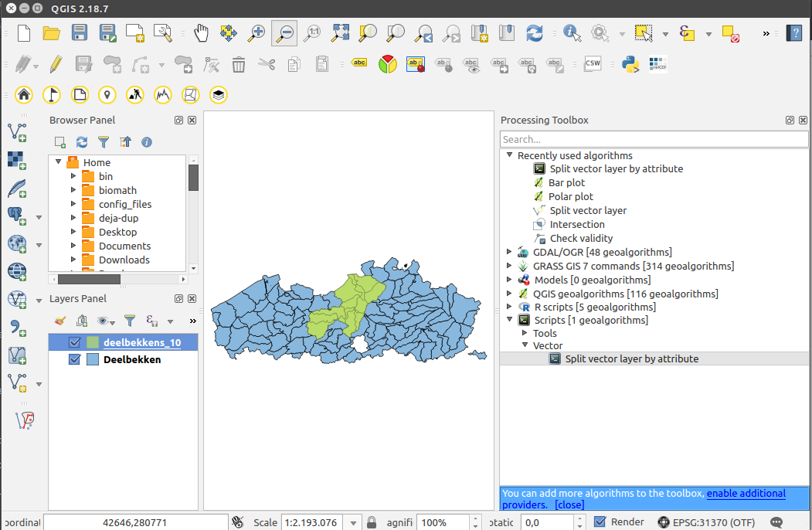Open the Python console

tap(630, 64)
